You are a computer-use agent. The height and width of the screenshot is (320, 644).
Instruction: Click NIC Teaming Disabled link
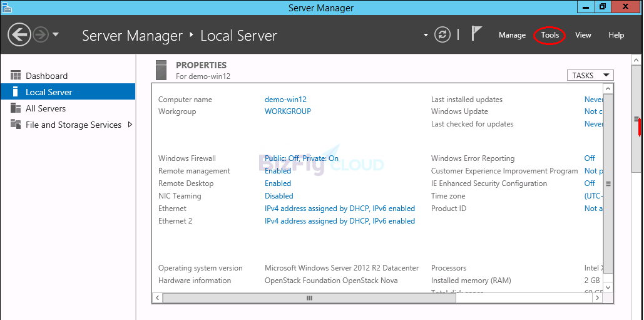coord(279,196)
